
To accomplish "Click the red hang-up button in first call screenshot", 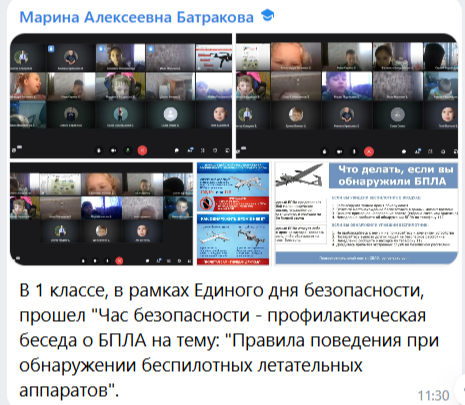I will coord(142,151).
